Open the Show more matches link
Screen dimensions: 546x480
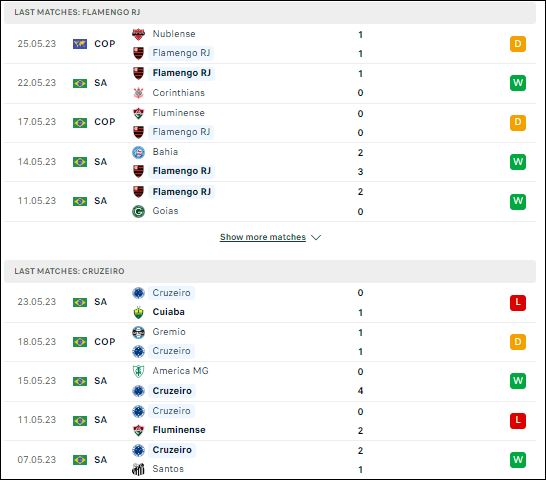click(x=263, y=237)
